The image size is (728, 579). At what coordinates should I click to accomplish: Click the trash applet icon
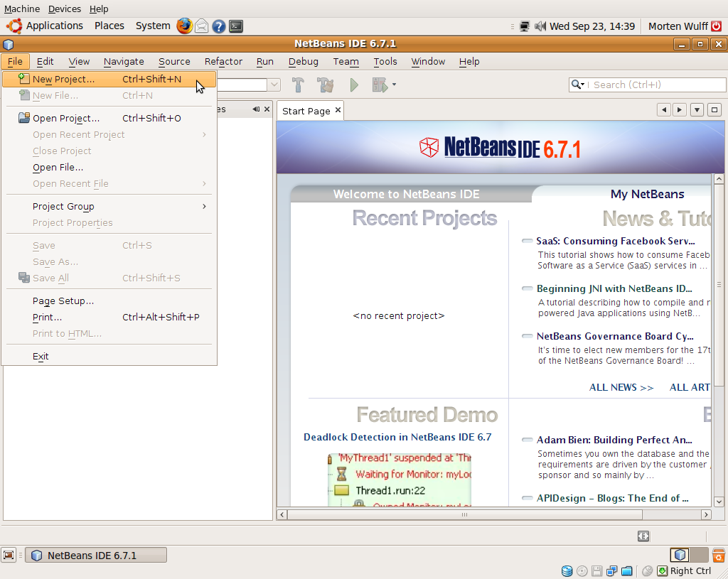pos(718,555)
